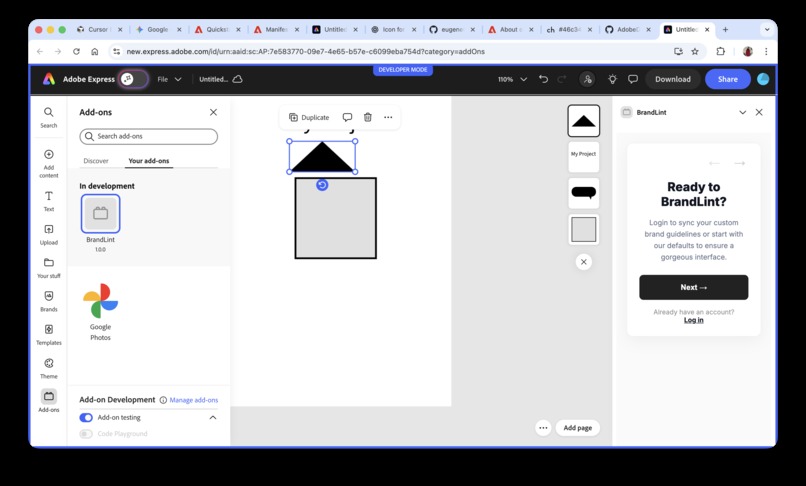Switch to the Quickstart browser tab
This screenshot has width=806, height=486.
point(217,30)
